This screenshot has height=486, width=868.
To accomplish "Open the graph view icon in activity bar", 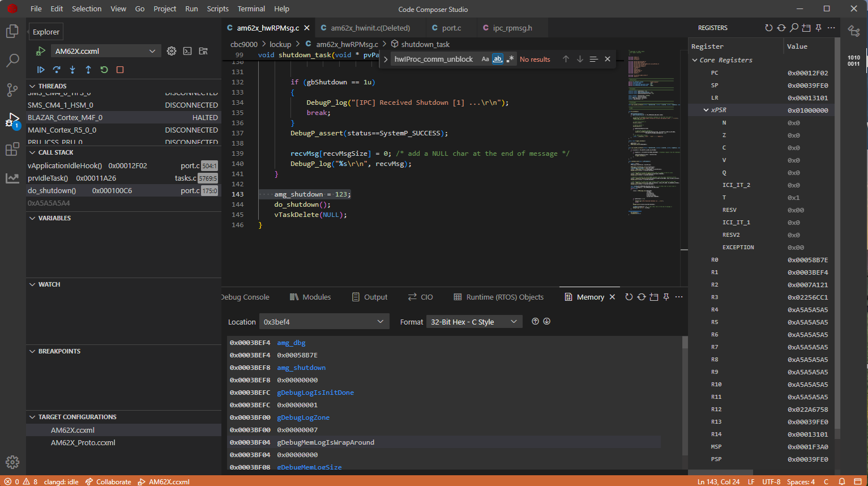I will coord(12,178).
